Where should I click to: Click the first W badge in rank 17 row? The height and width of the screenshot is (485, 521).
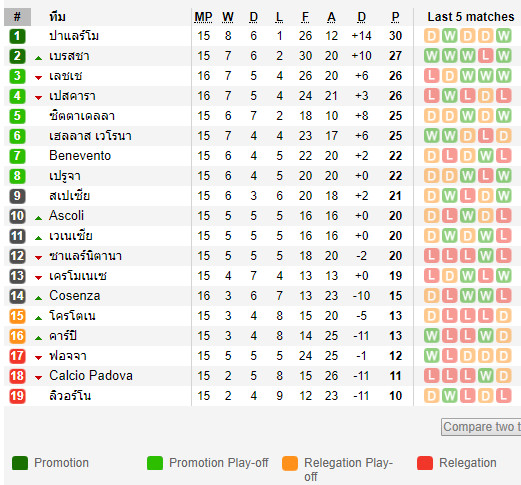coord(431,356)
